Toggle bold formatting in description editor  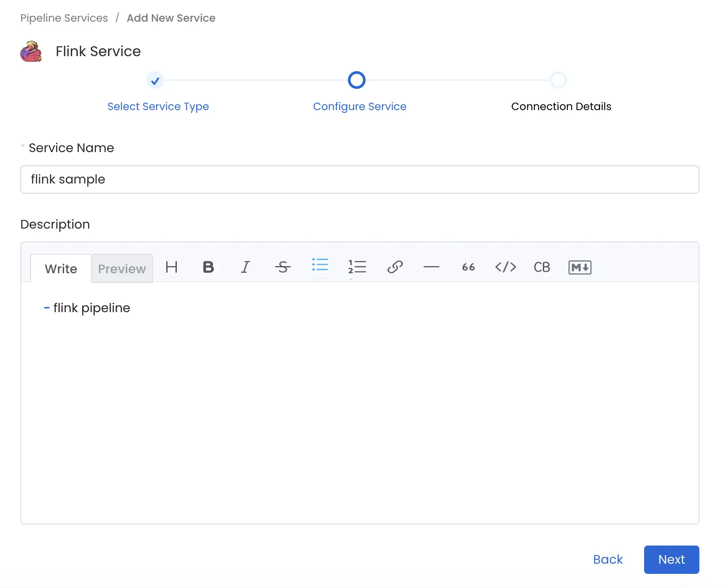tap(208, 267)
